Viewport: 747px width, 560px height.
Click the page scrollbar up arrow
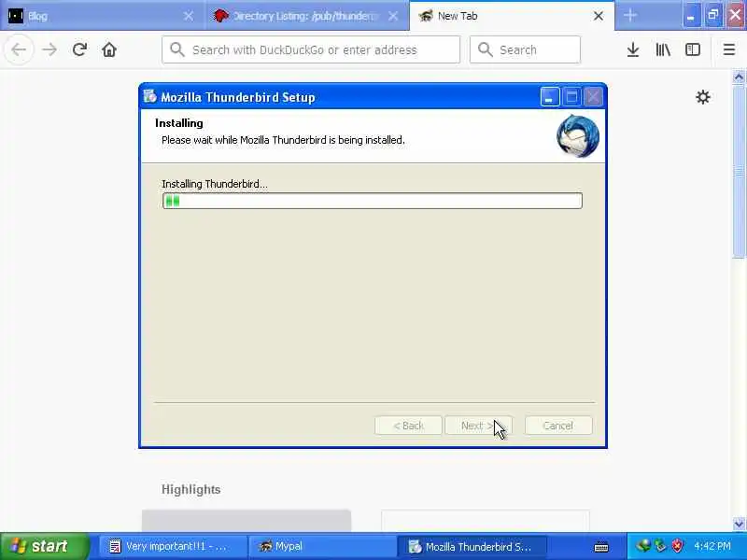(x=739, y=77)
